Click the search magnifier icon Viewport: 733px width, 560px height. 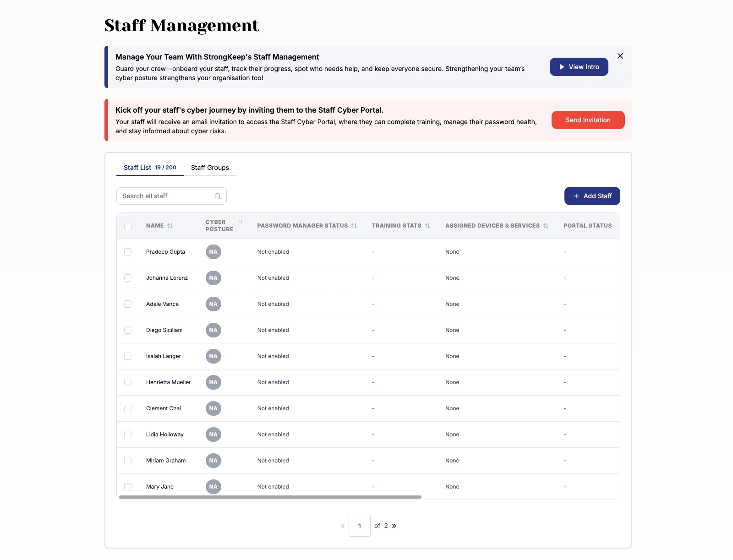click(218, 196)
